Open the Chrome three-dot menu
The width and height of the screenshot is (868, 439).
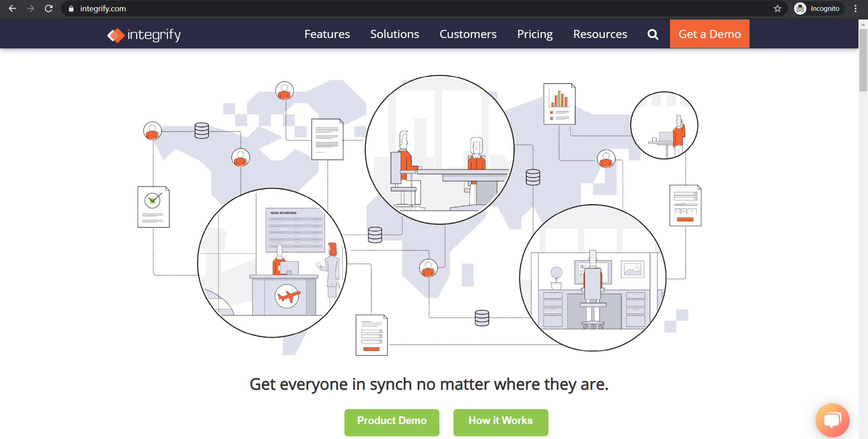coord(855,9)
